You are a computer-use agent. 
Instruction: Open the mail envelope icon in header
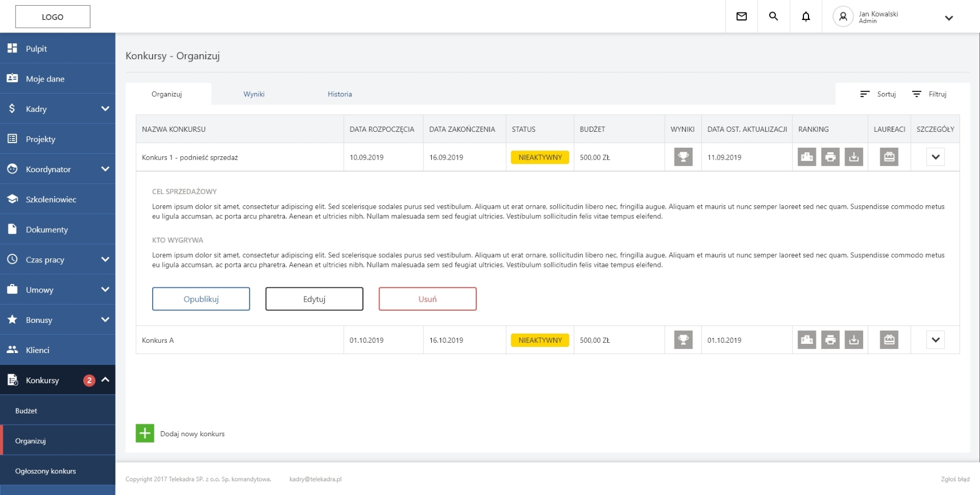[x=741, y=17]
